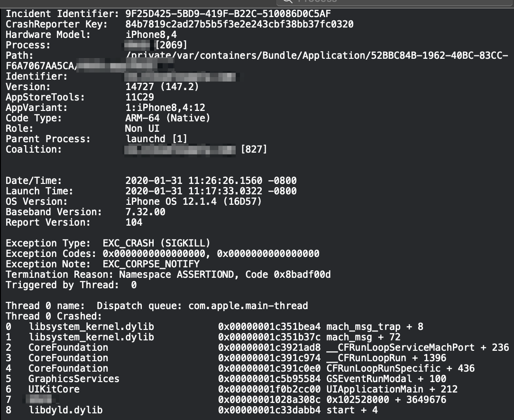Viewport: 514px width, 420px height.
Task: Click the Incident Identifier UUID value
Action: (x=228, y=14)
